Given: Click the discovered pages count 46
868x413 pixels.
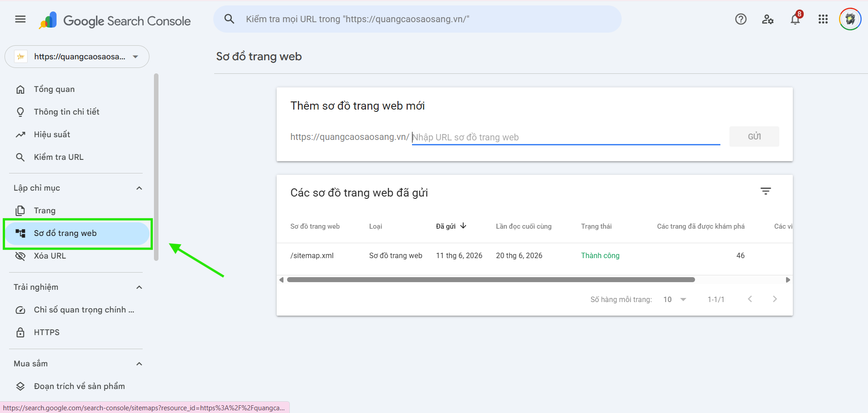Looking at the screenshot, I should pyautogui.click(x=740, y=255).
